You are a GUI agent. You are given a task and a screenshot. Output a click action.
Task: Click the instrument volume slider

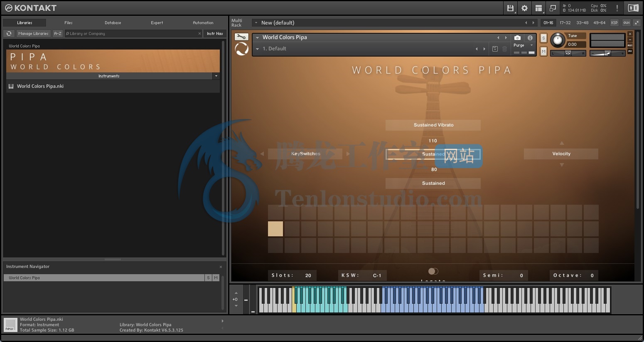coord(607,53)
